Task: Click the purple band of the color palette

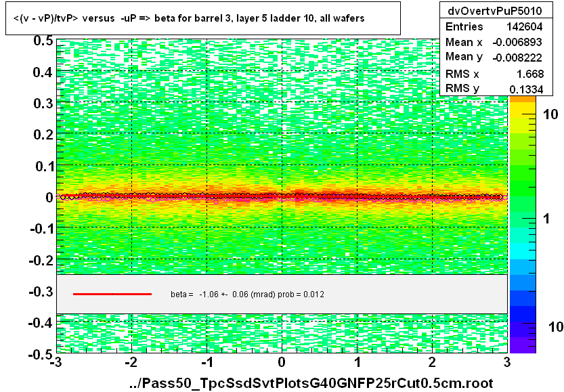Action: pyautogui.click(x=523, y=345)
